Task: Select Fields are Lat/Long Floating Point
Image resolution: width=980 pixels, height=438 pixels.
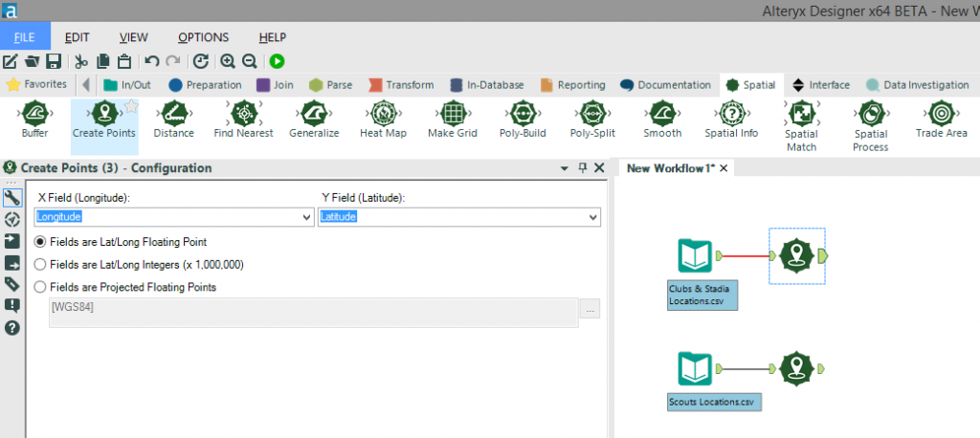Action: coord(40,242)
